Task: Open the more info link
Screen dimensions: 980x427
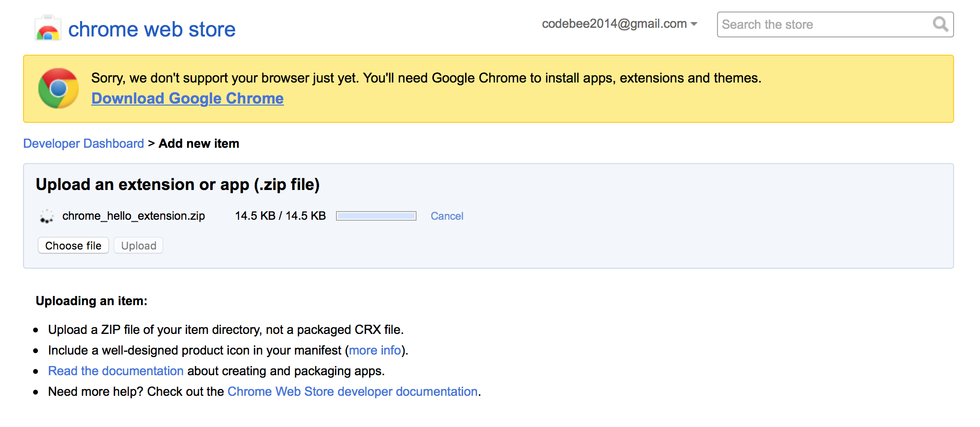Action: [375, 351]
